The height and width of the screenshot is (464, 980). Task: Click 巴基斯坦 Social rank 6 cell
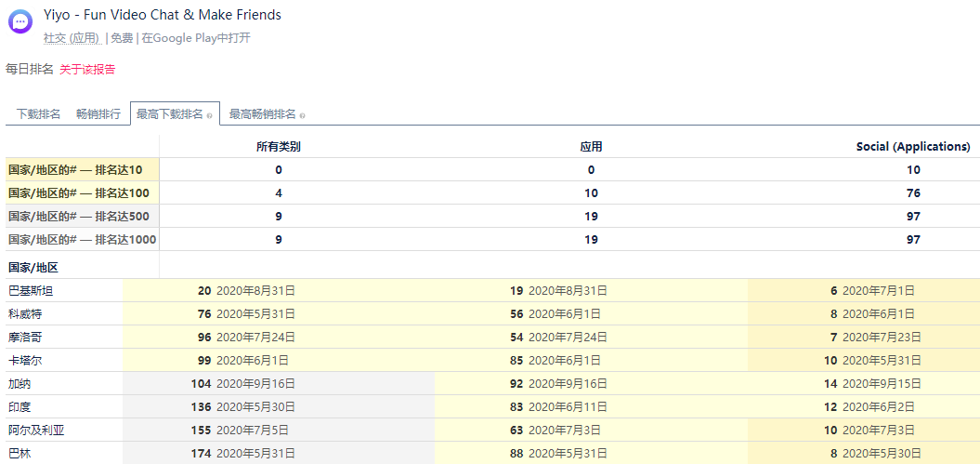pyautogui.click(x=864, y=290)
